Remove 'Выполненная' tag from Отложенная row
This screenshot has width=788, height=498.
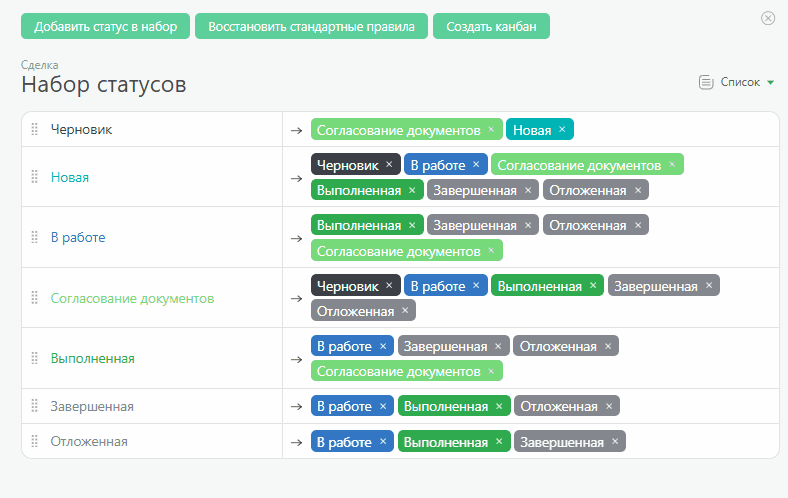[499, 441]
